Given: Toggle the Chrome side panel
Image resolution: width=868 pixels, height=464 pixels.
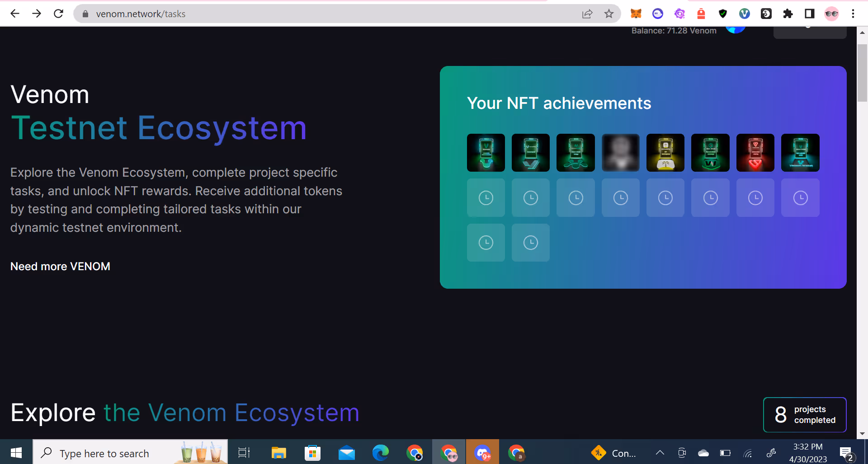Looking at the screenshot, I should [x=809, y=14].
